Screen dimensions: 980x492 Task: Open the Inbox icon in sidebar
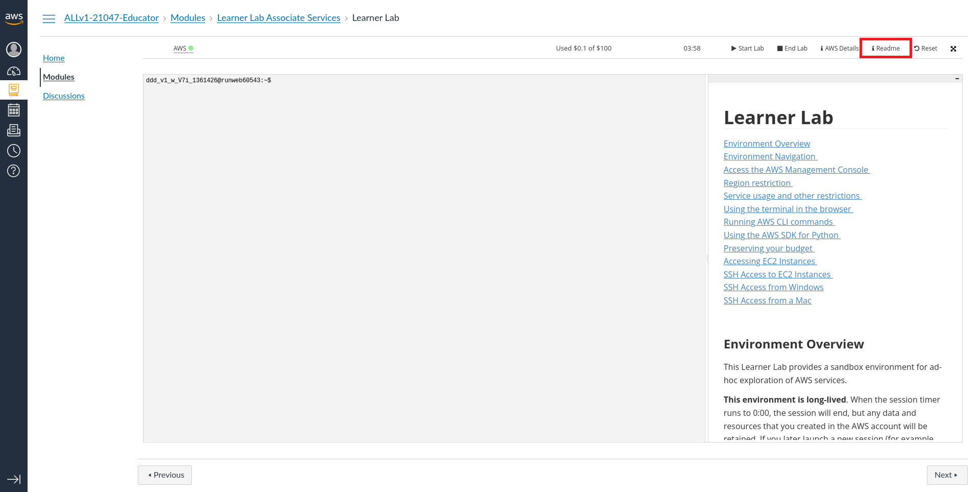click(x=14, y=130)
